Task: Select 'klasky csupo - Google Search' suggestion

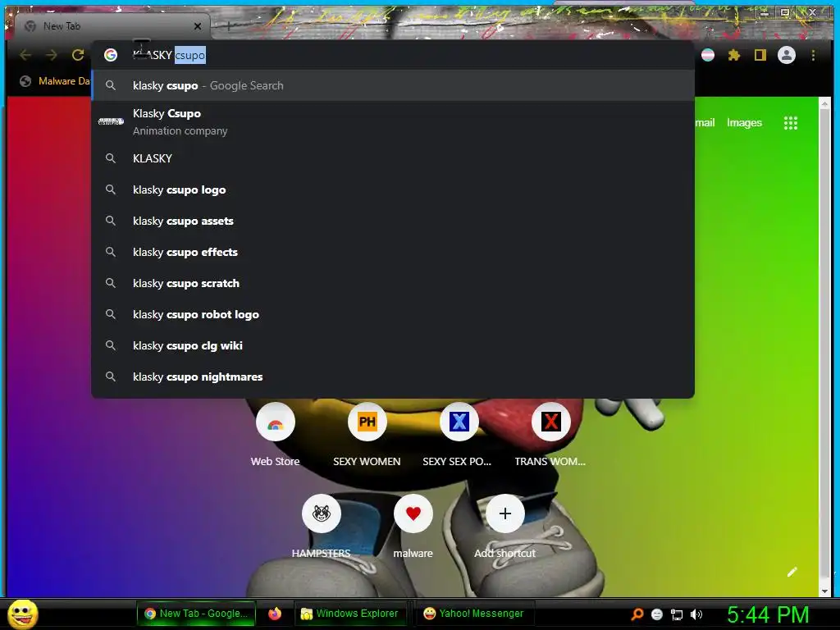Action: pyautogui.click(x=393, y=85)
